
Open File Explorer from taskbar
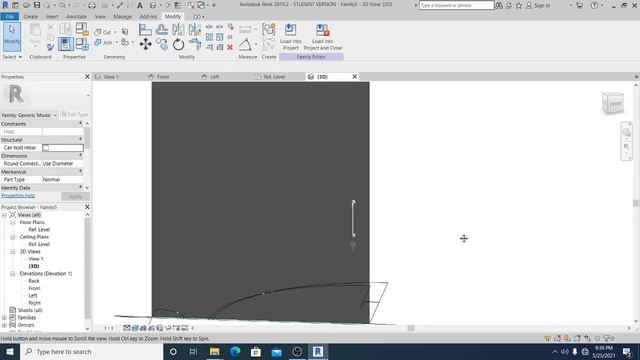click(214, 351)
